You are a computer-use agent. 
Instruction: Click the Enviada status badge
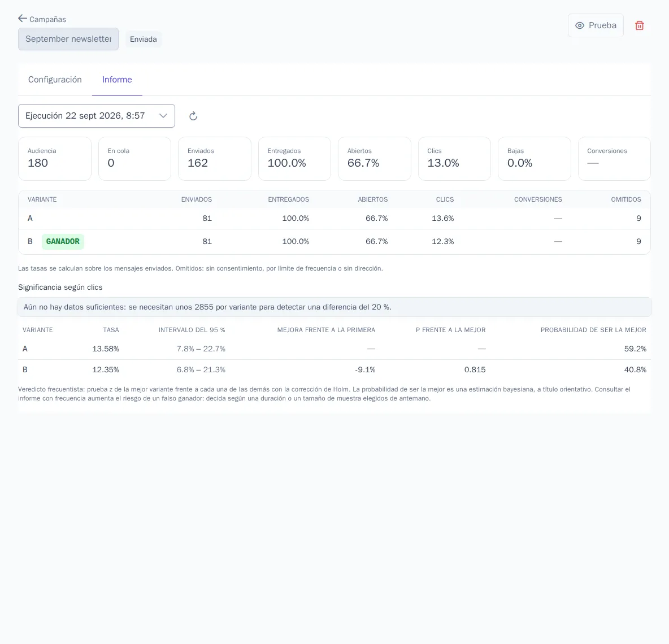[144, 39]
